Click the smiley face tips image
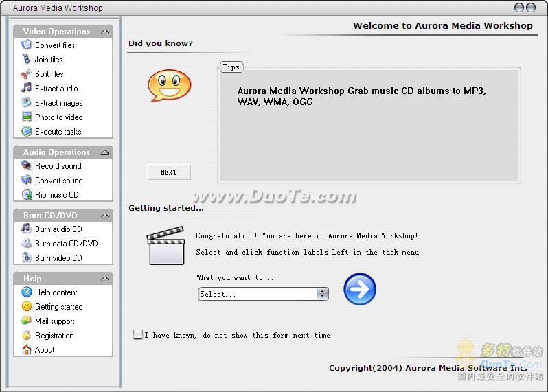The width and height of the screenshot is (548, 392). click(169, 85)
